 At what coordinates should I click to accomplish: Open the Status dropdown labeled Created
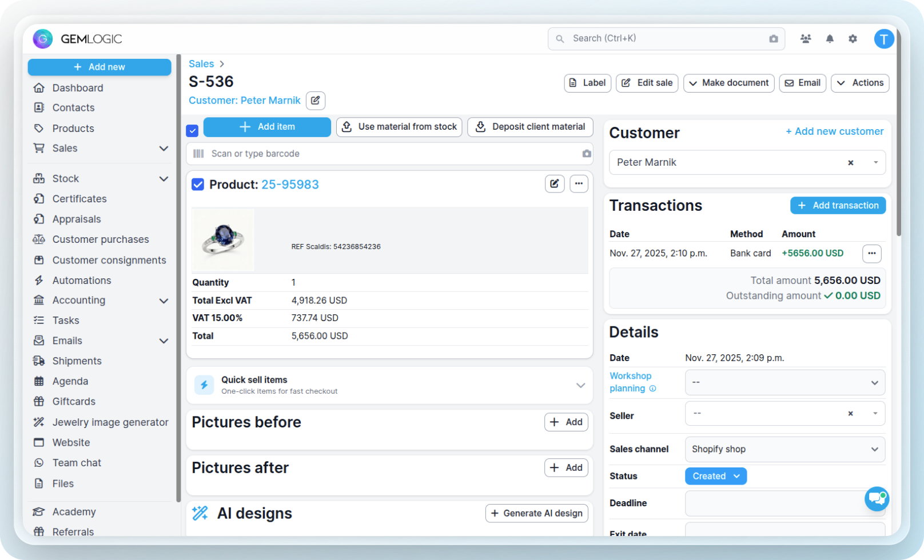(x=715, y=475)
